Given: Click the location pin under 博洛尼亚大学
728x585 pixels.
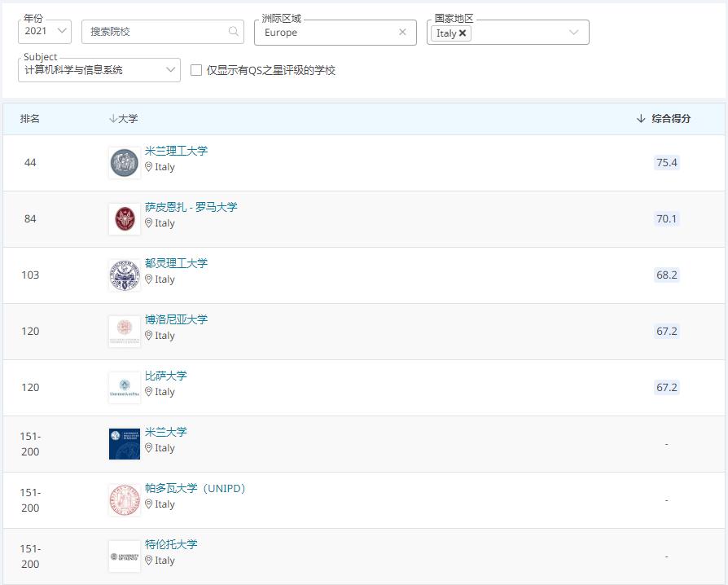Looking at the screenshot, I should tap(148, 336).
